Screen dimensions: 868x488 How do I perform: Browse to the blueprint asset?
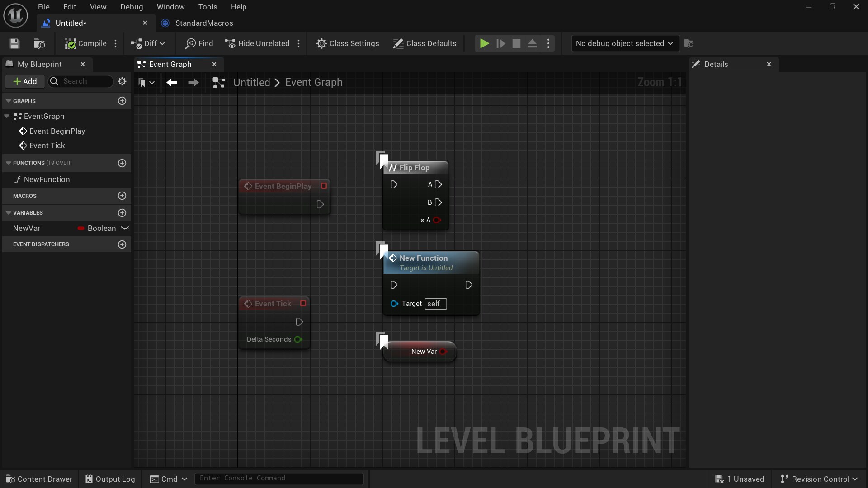tap(39, 43)
